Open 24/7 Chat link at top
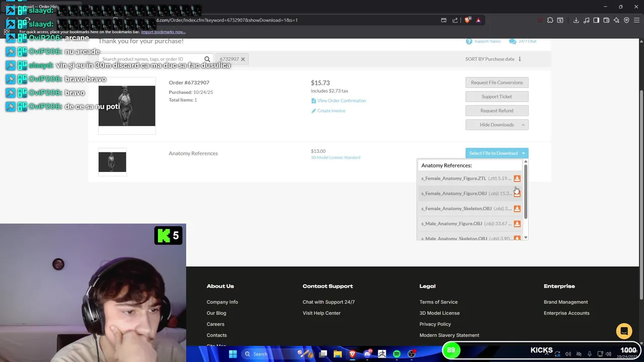This screenshot has width=644, height=362. (527, 41)
